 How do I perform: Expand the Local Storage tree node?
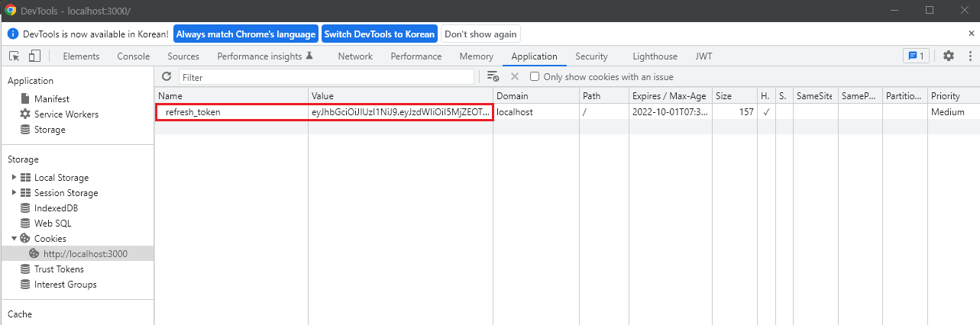pyautogui.click(x=14, y=178)
